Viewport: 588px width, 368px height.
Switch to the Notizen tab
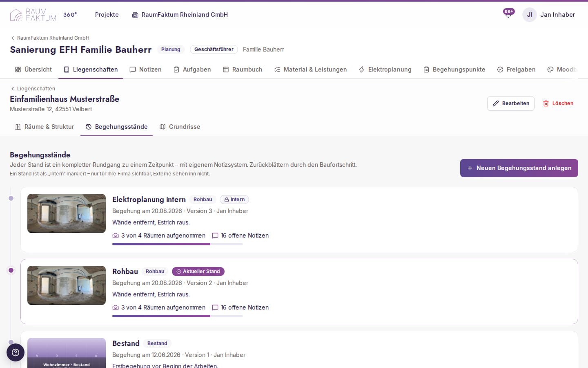145,70
